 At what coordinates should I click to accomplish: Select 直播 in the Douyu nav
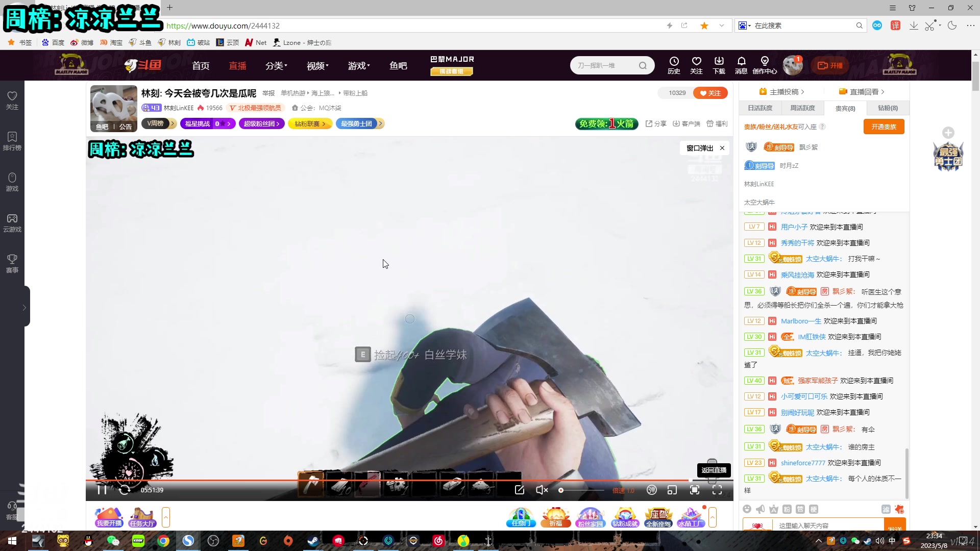click(237, 65)
